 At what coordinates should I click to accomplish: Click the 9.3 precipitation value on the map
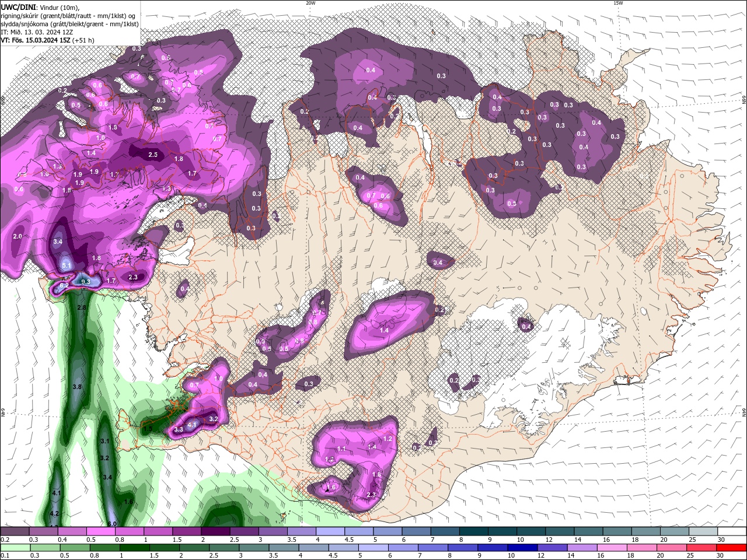[85, 282]
